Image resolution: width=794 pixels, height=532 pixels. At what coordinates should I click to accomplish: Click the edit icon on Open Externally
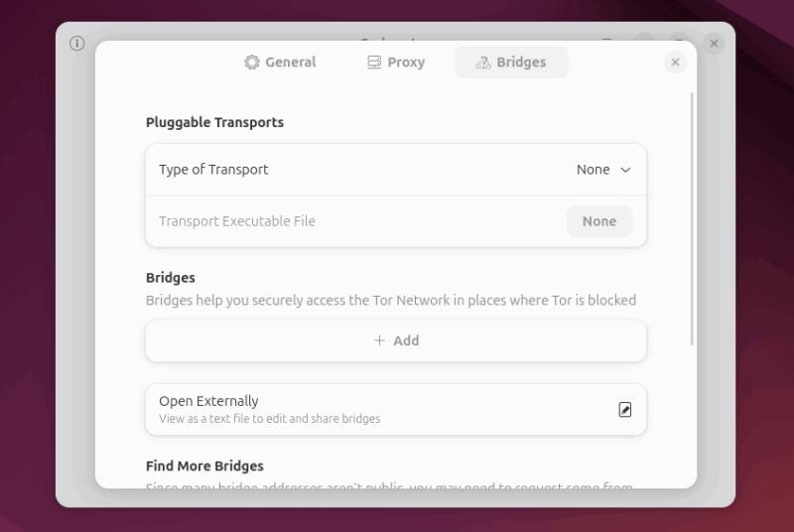pyautogui.click(x=625, y=409)
